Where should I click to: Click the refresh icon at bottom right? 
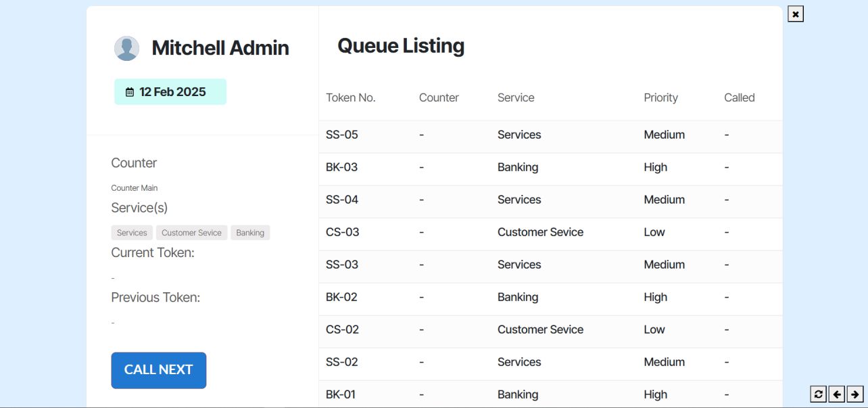[819, 394]
